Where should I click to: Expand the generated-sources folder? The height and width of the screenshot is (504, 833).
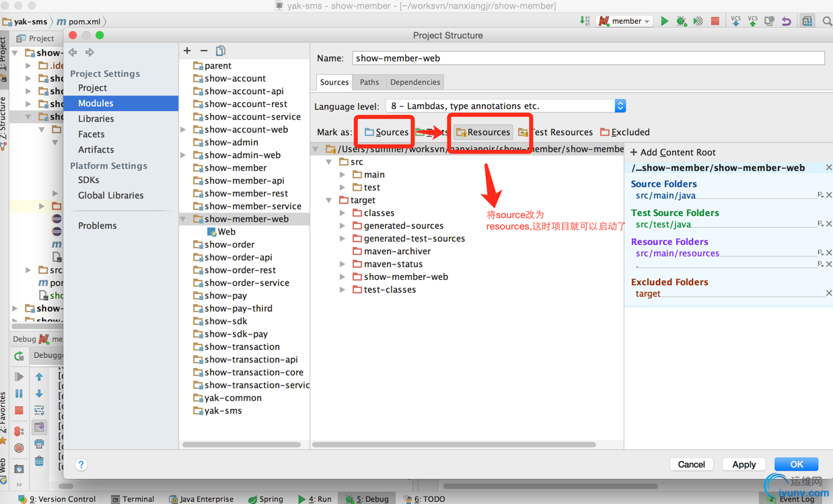[342, 226]
